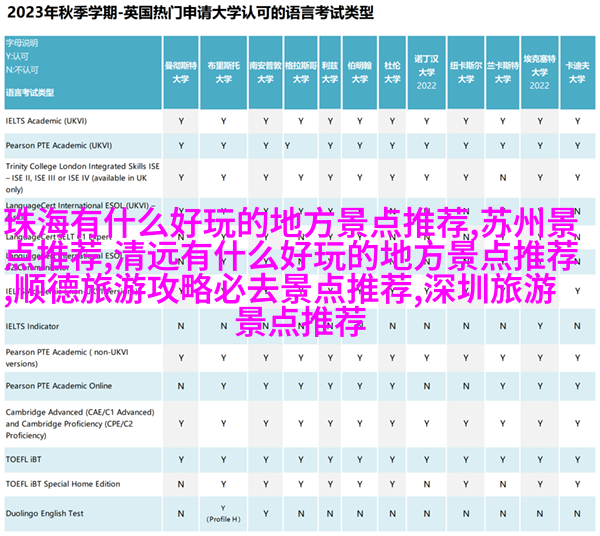Screen dimensions: 600x536
Task: Select the Y in TOEFL iBT row under 杜伦大学
Action: [x=392, y=460]
